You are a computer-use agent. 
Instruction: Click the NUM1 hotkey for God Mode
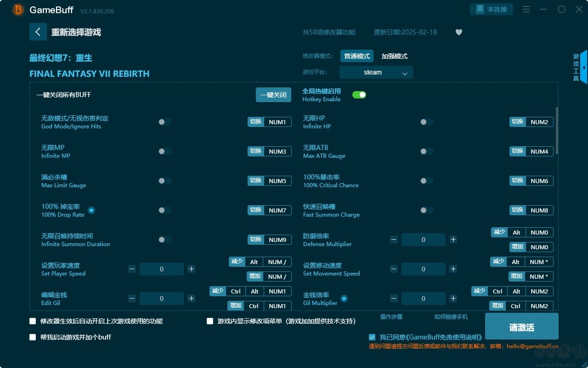pyautogui.click(x=277, y=122)
